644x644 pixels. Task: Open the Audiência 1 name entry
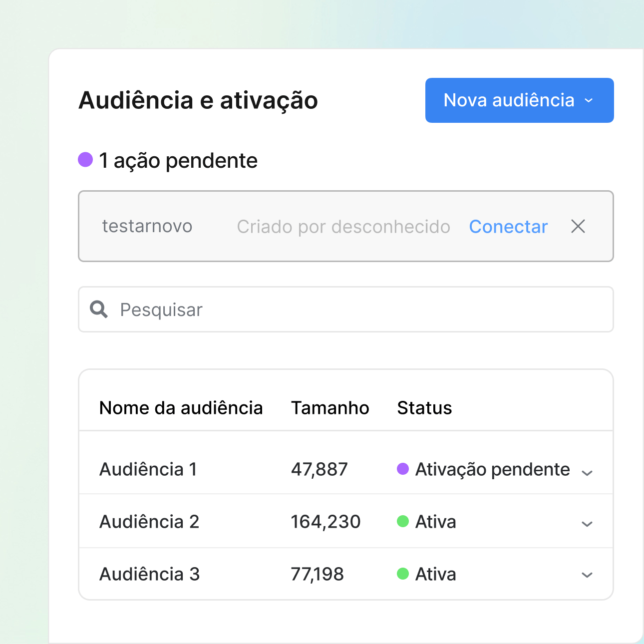pyautogui.click(x=148, y=469)
